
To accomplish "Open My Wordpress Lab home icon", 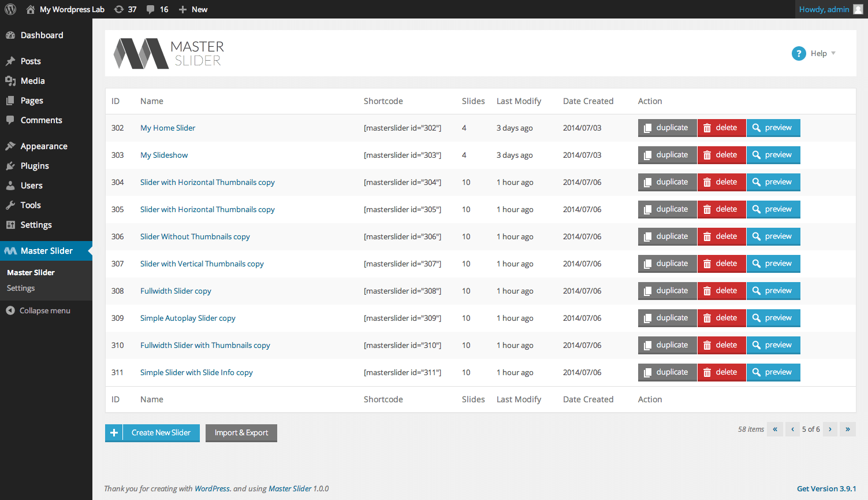I will [x=31, y=9].
